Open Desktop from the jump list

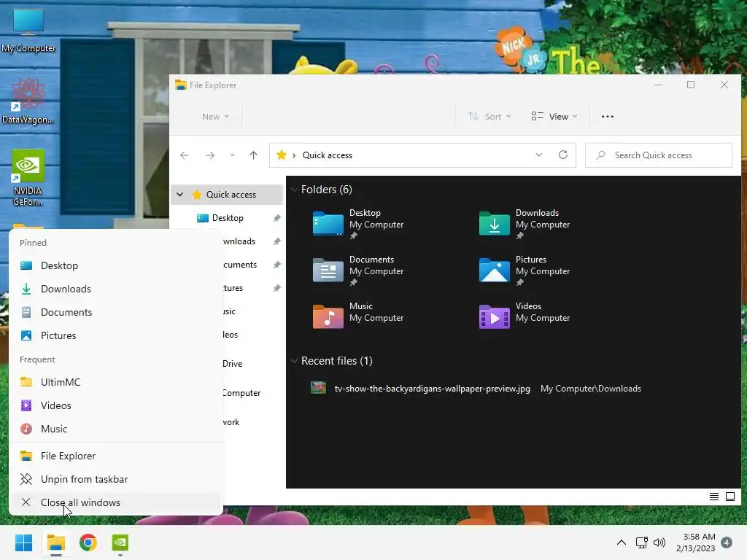tap(116, 265)
